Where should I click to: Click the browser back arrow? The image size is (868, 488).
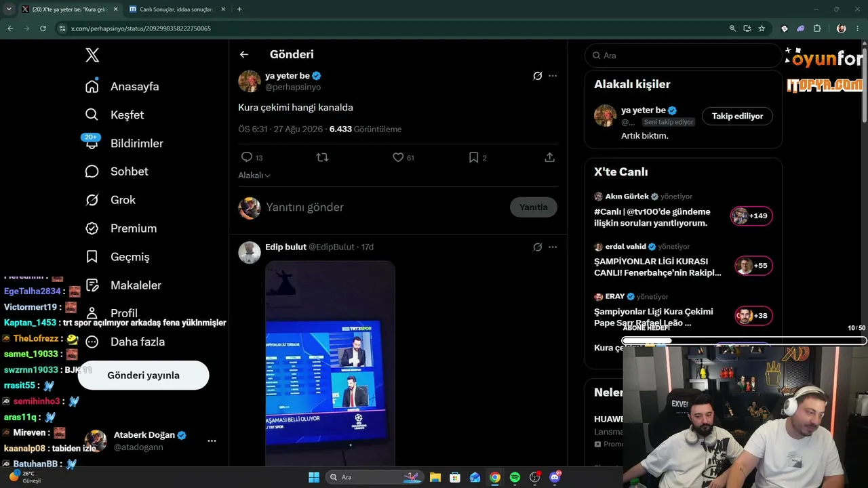click(x=10, y=28)
